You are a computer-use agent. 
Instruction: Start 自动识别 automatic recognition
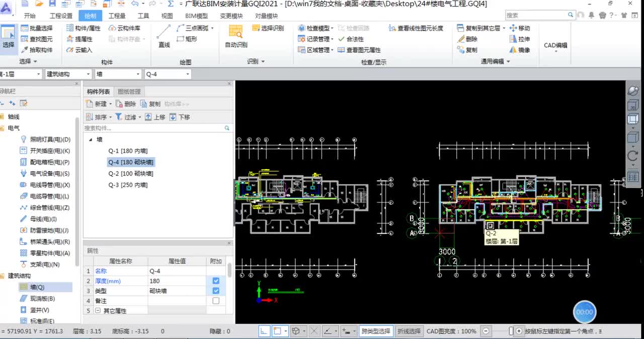tap(236, 36)
